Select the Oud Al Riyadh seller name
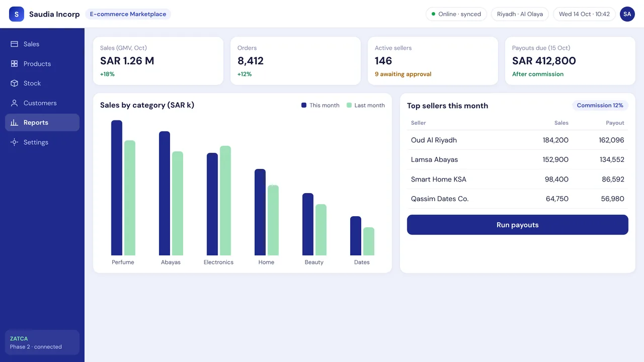644x362 pixels. tap(434, 140)
